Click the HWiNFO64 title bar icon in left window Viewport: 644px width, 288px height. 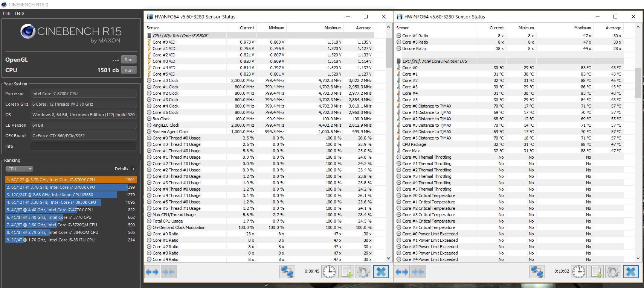pyautogui.click(x=150, y=17)
